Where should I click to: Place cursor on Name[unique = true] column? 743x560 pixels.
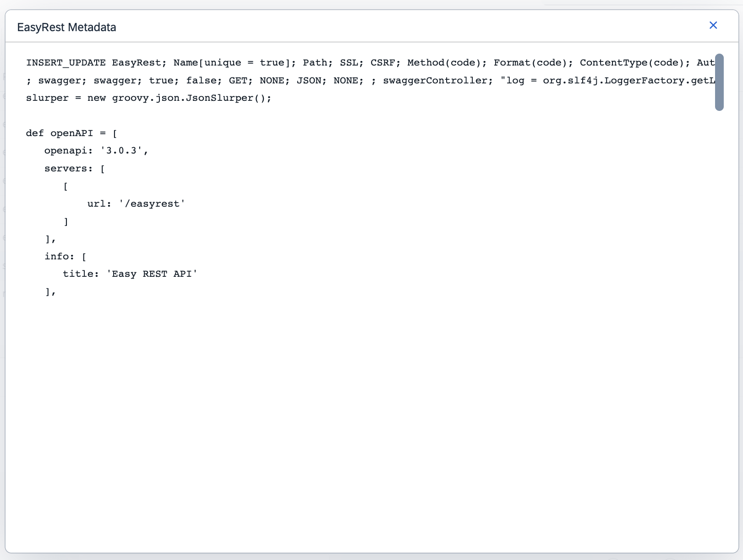pyautogui.click(x=234, y=63)
